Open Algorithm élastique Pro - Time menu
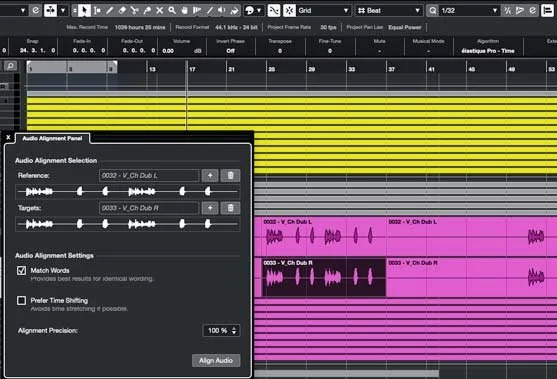Screen dimensions: 557x379 pyautogui.click(x=488, y=51)
